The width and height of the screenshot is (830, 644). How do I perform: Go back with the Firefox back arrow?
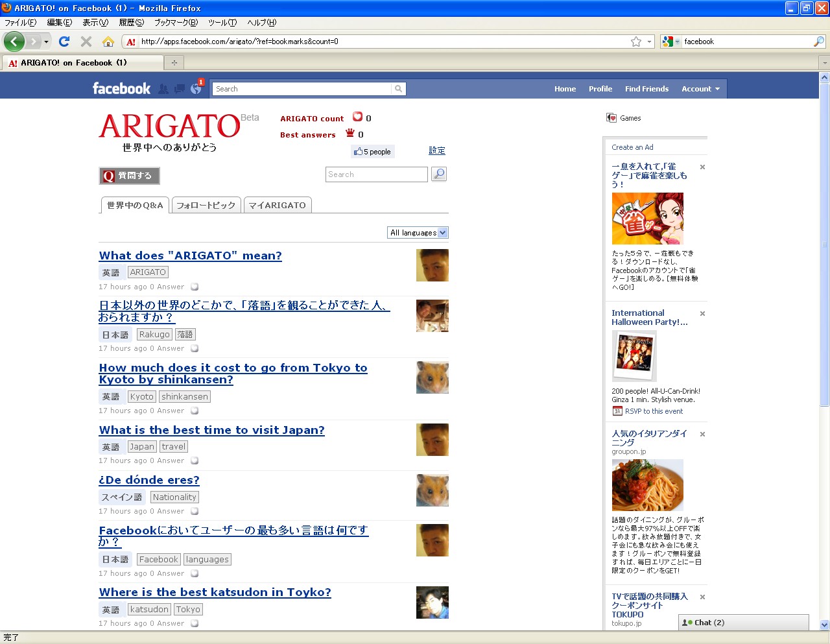coord(14,42)
